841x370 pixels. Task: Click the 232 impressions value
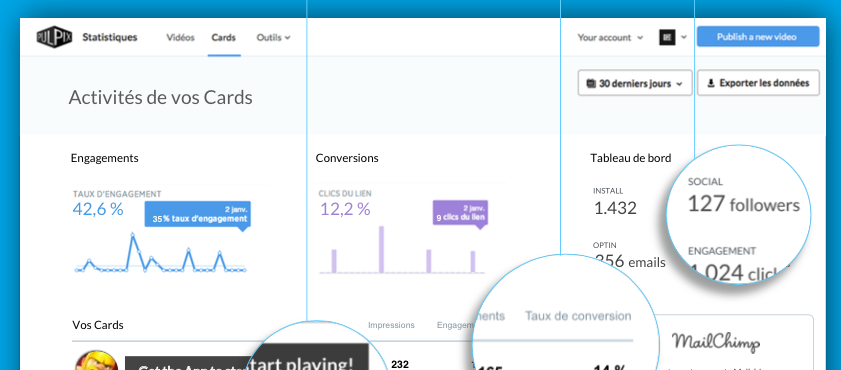(x=400, y=365)
